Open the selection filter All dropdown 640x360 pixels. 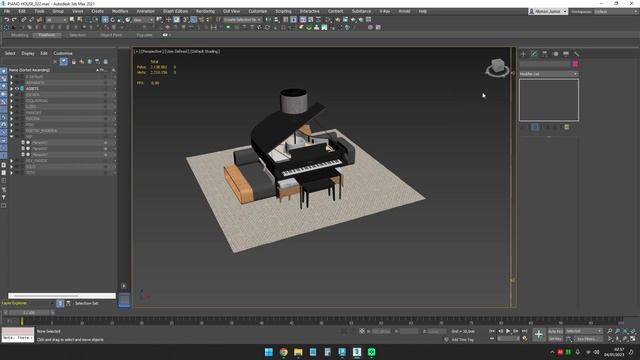pos(56,20)
